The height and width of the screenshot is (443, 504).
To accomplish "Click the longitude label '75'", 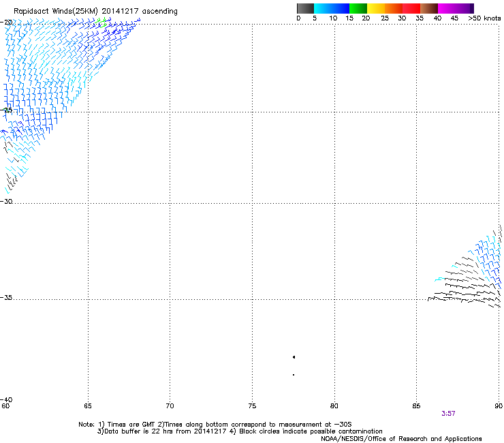I will [252, 406].
